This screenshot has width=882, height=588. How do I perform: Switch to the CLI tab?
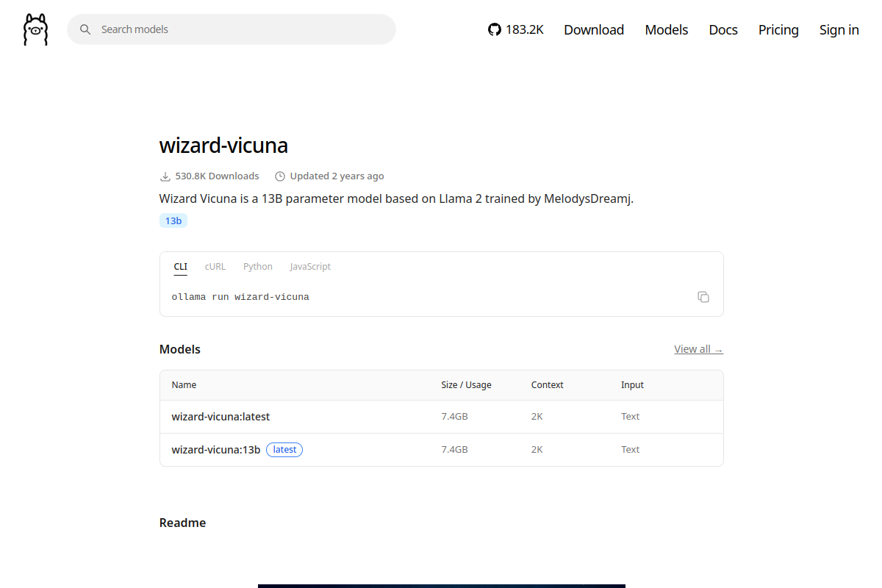[x=181, y=267]
